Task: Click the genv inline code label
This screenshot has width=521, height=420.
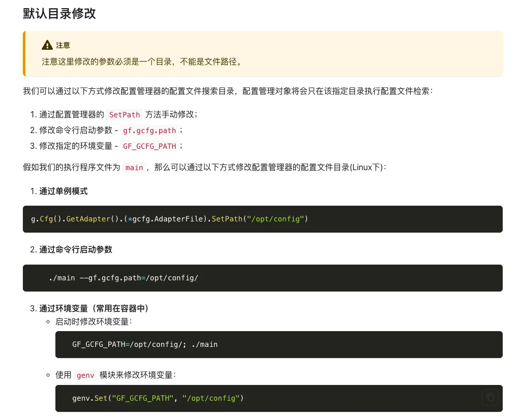Action: pyautogui.click(x=85, y=375)
